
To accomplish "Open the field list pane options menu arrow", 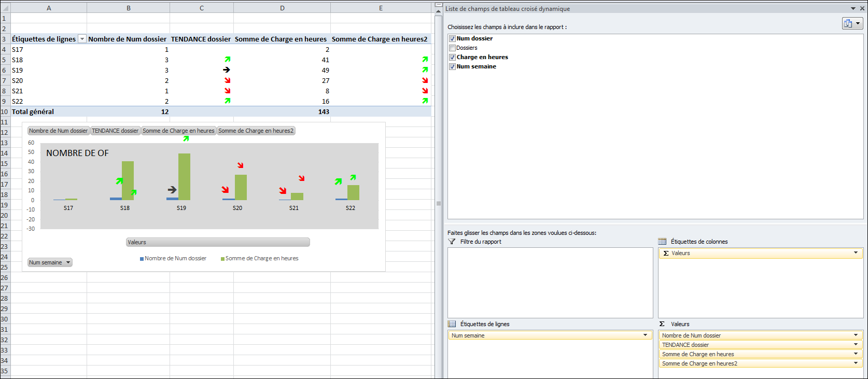I will pyautogui.click(x=853, y=9).
